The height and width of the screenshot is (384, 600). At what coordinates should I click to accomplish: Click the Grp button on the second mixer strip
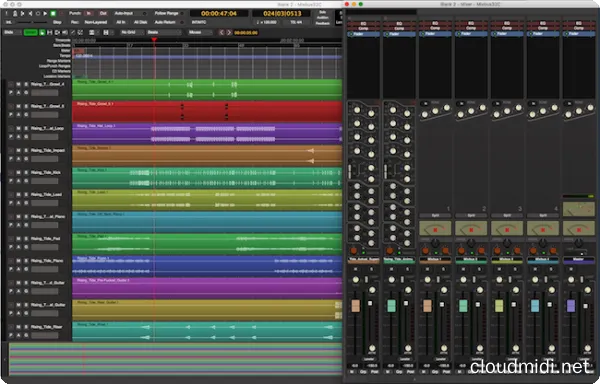(x=399, y=372)
